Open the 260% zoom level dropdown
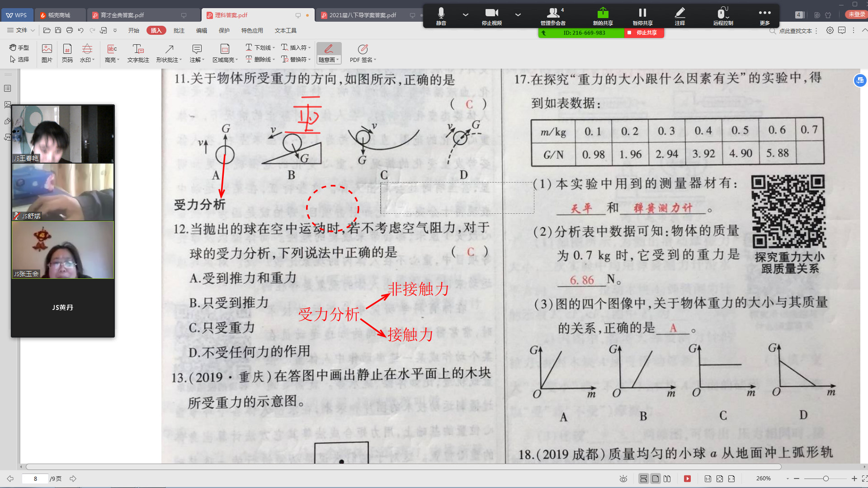868x488 pixels. [788, 479]
